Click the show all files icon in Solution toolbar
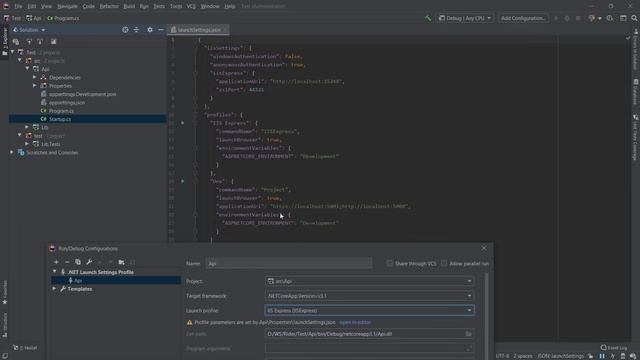 tap(53, 42)
